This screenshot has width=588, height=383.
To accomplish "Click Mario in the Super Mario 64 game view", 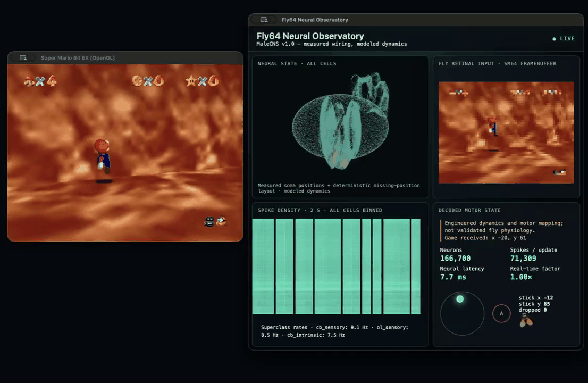I will coord(103,156).
